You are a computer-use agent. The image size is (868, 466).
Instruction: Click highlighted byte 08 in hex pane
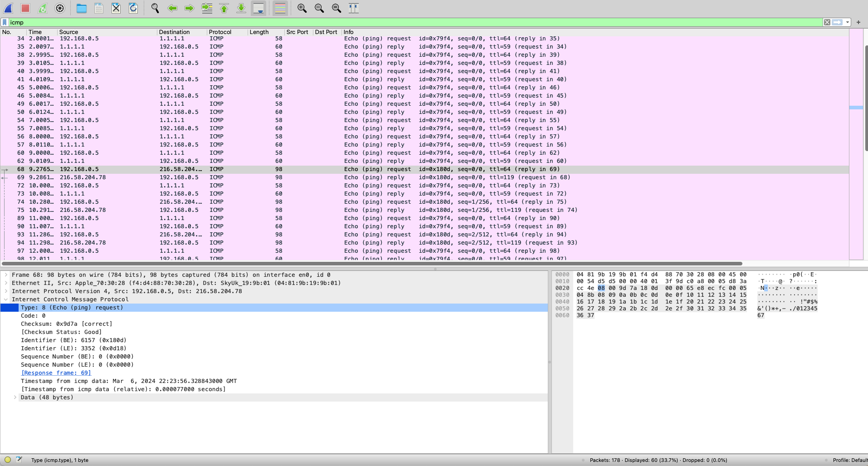tap(601, 288)
